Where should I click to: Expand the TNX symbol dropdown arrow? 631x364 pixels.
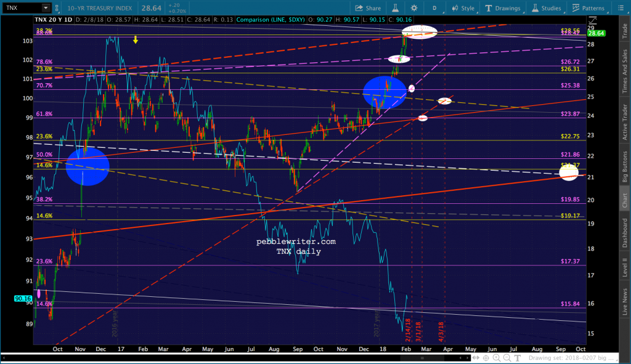46,7
